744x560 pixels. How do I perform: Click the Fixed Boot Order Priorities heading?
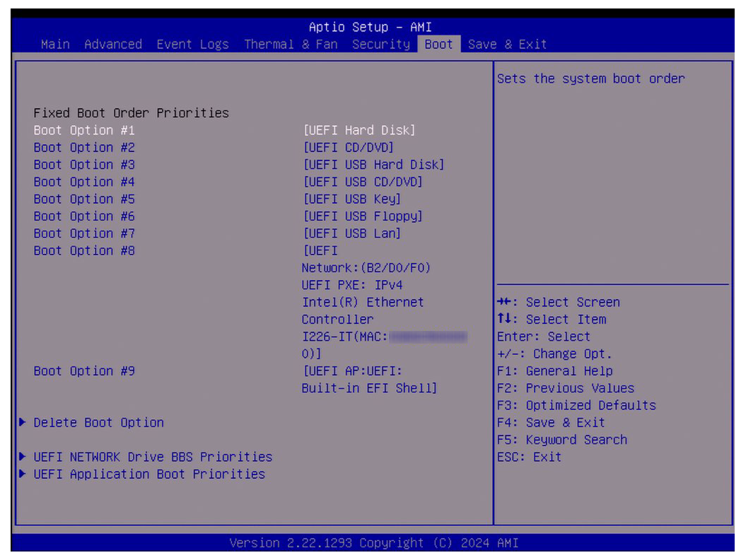[131, 113]
